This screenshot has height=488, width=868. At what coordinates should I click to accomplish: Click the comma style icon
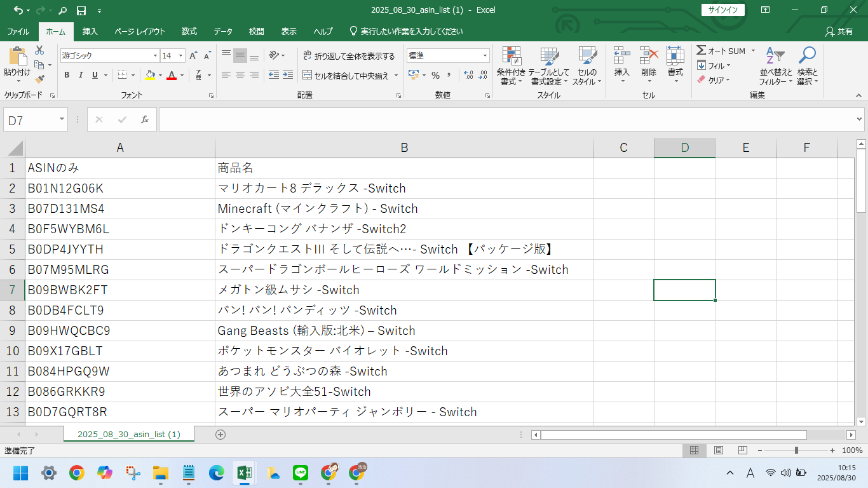tap(449, 75)
